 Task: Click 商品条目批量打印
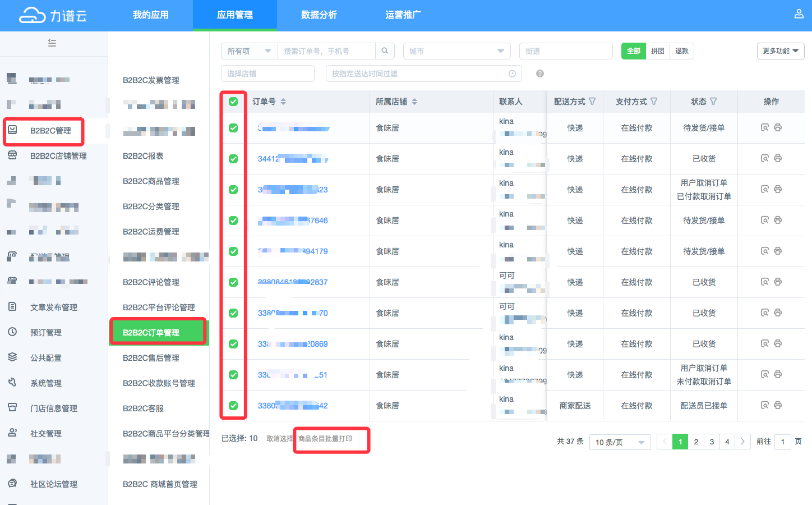(325, 439)
